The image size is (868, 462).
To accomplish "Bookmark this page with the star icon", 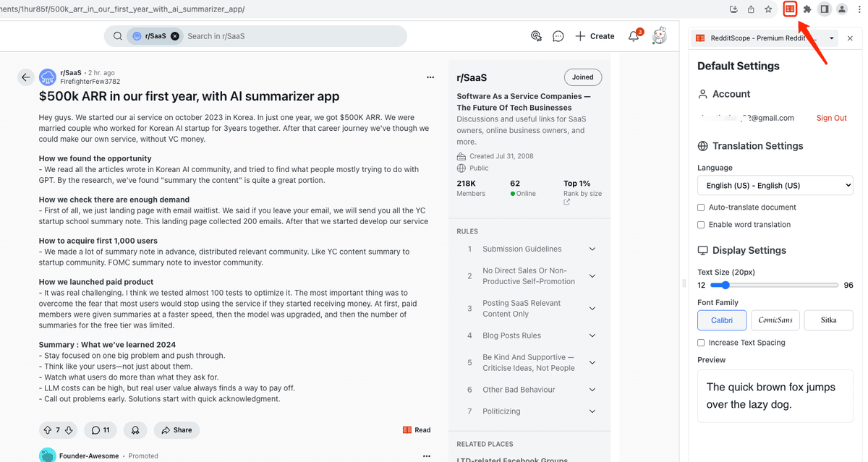I will pos(768,9).
